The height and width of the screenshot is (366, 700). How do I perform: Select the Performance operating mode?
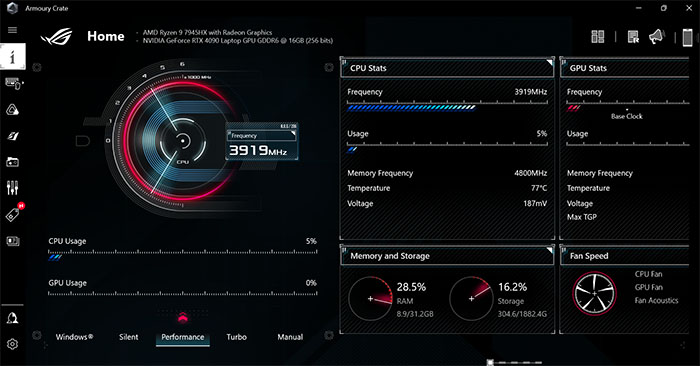tap(183, 337)
